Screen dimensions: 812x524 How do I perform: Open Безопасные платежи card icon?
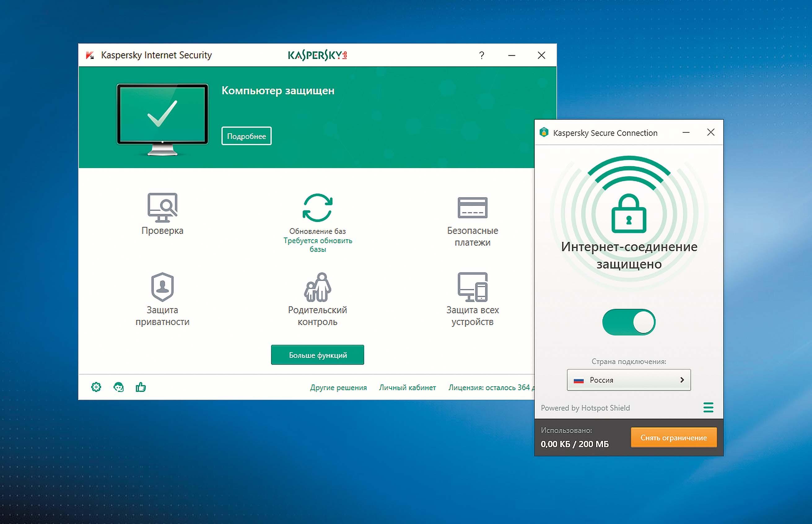click(x=472, y=208)
